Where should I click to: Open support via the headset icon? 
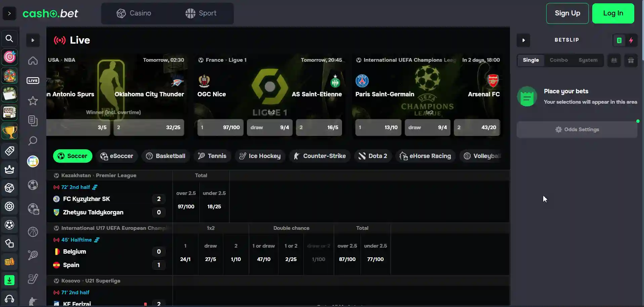pyautogui.click(x=9, y=299)
